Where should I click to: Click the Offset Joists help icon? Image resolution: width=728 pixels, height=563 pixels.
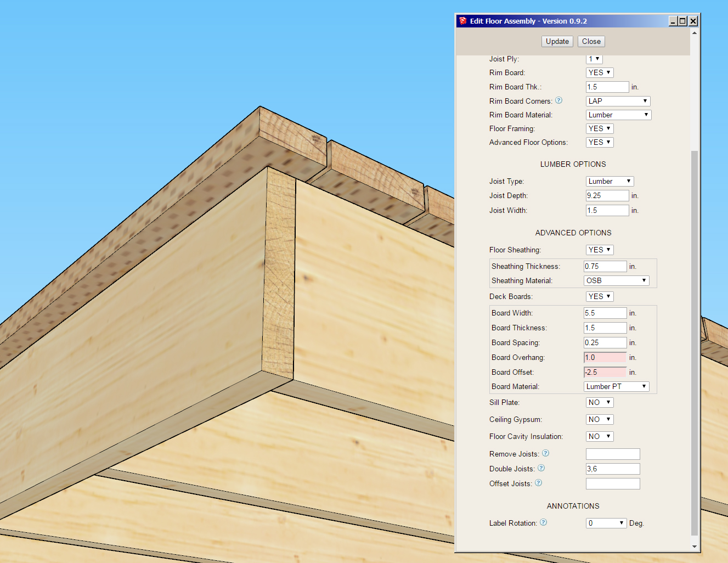pos(538,483)
